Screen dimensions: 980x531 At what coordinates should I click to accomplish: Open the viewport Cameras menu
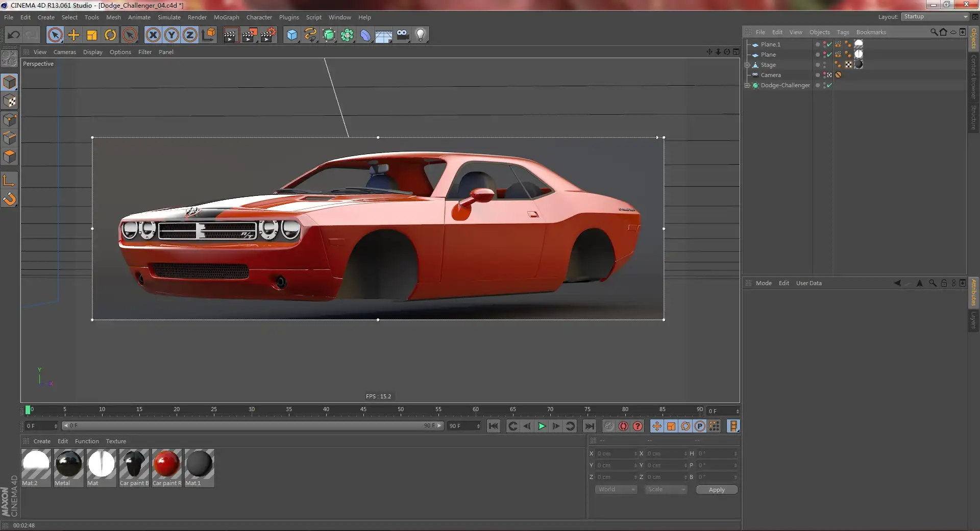pos(65,52)
